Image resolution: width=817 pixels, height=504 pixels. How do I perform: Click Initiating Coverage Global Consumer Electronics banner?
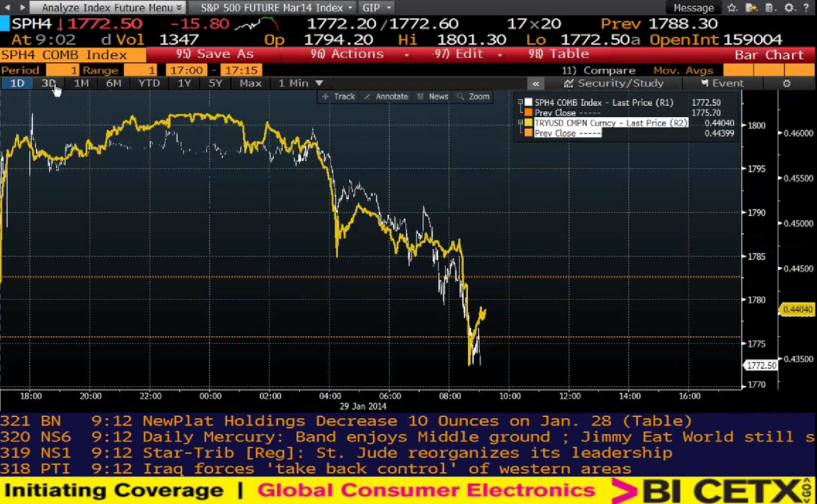point(300,491)
